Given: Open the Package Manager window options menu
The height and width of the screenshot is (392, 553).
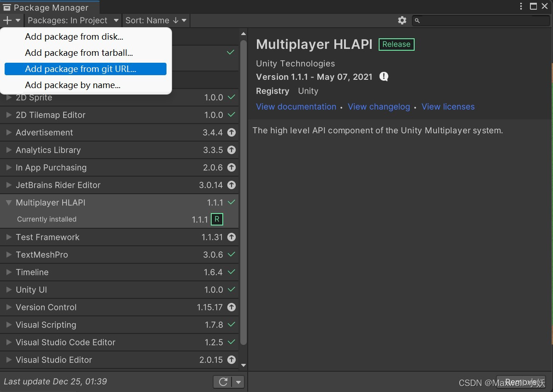Looking at the screenshot, I should tap(521, 6).
